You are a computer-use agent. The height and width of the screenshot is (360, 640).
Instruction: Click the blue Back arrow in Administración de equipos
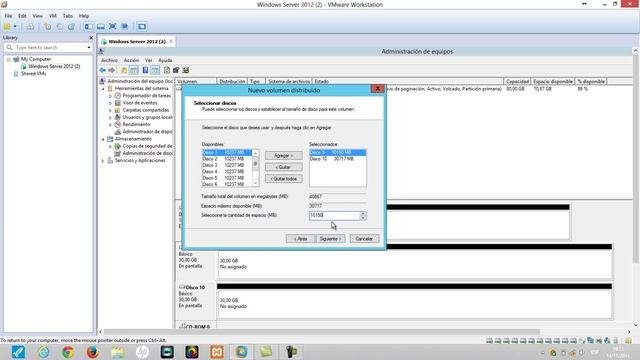102,70
